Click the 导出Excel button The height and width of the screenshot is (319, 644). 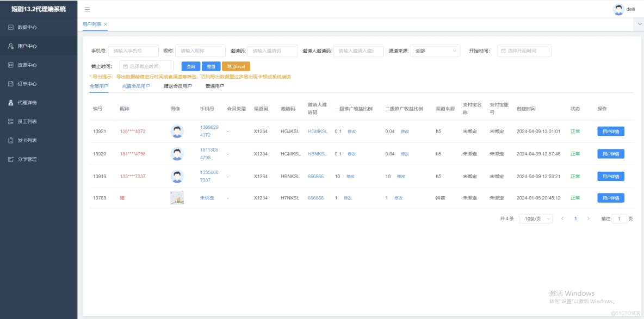click(x=235, y=65)
